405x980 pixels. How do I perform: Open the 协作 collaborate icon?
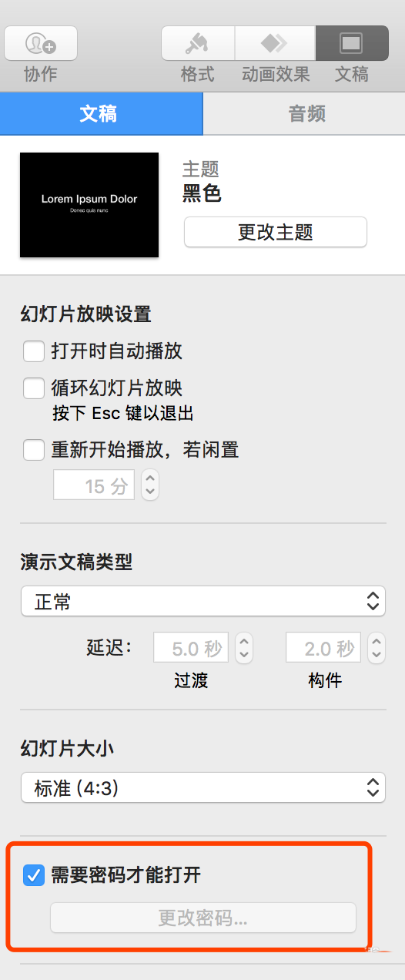tap(41, 43)
